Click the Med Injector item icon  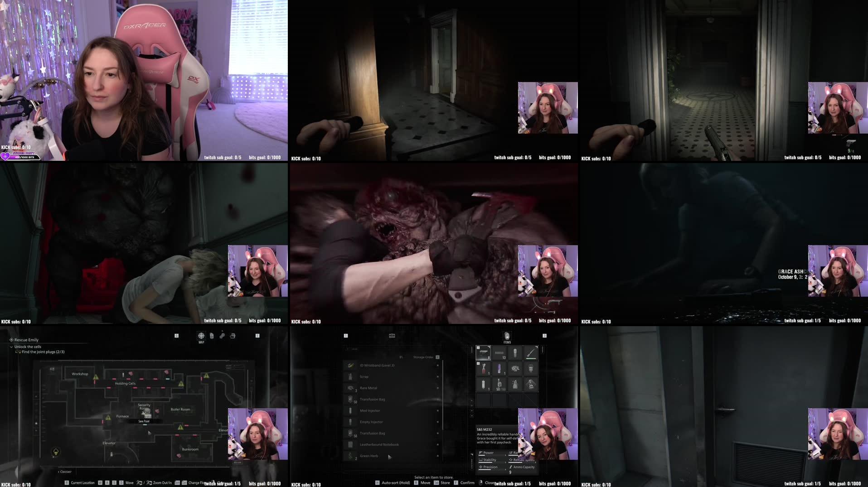350,410
